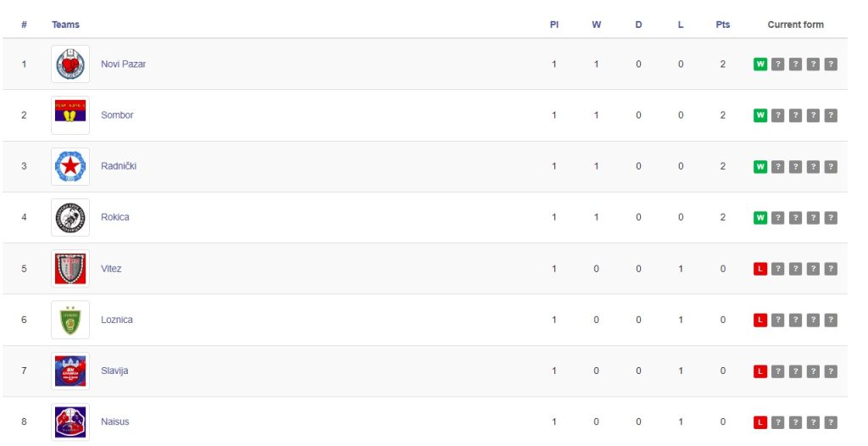
Task: Open Radnički red star logo
Action: (x=70, y=166)
